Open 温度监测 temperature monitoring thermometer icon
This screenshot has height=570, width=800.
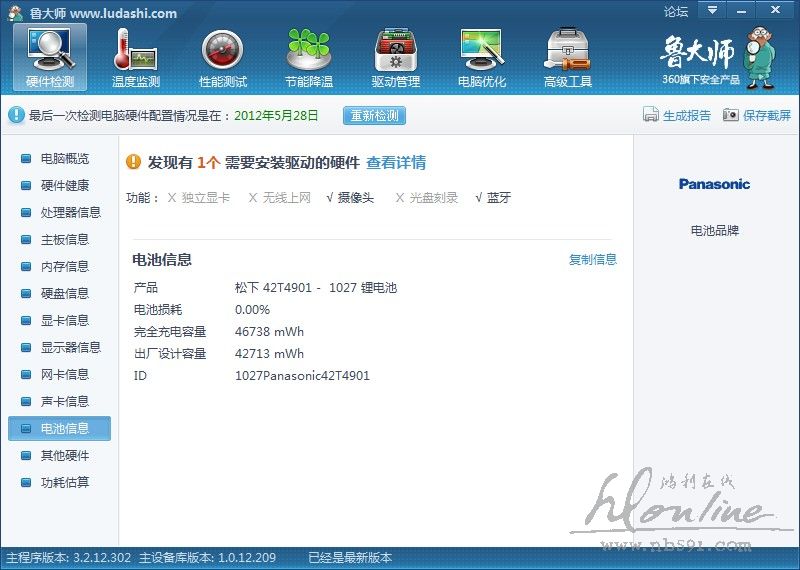(136, 57)
